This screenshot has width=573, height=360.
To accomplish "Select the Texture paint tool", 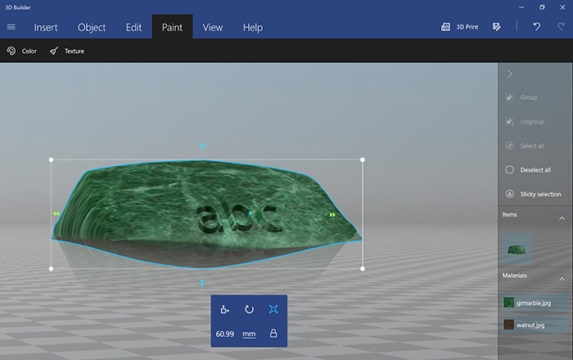I will [67, 51].
